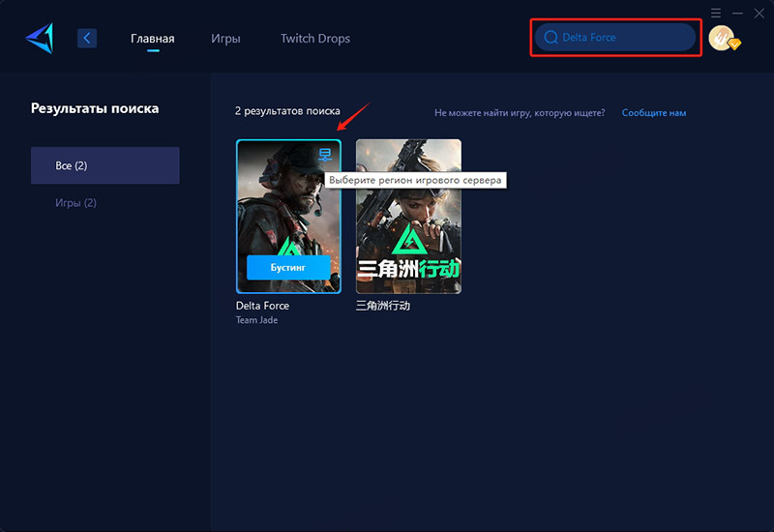
Task: Click the server region icon on Delta Force
Action: [325, 155]
